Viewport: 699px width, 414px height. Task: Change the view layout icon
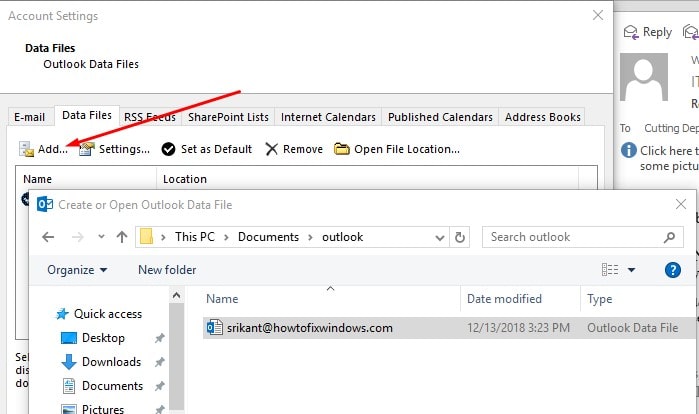click(x=610, y=270)
